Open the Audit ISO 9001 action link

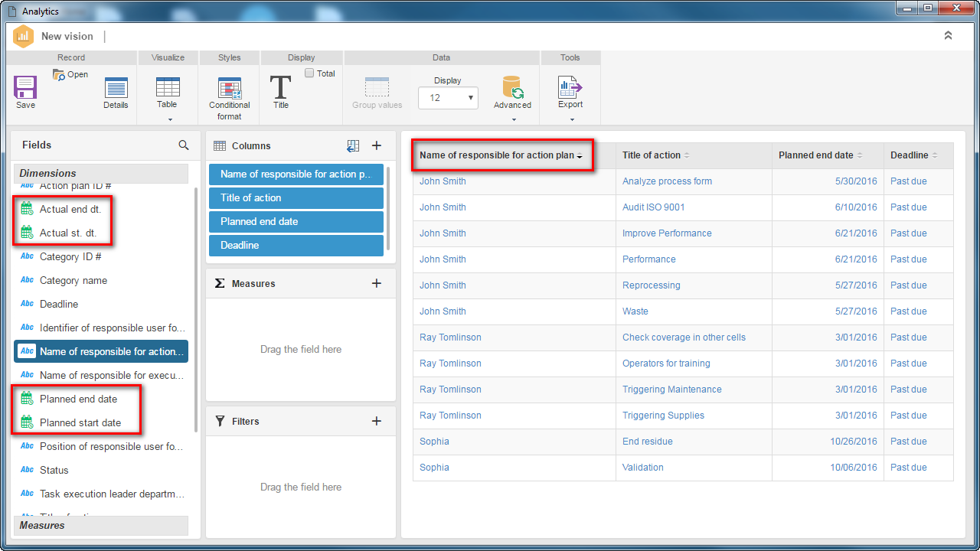[654, 207]
